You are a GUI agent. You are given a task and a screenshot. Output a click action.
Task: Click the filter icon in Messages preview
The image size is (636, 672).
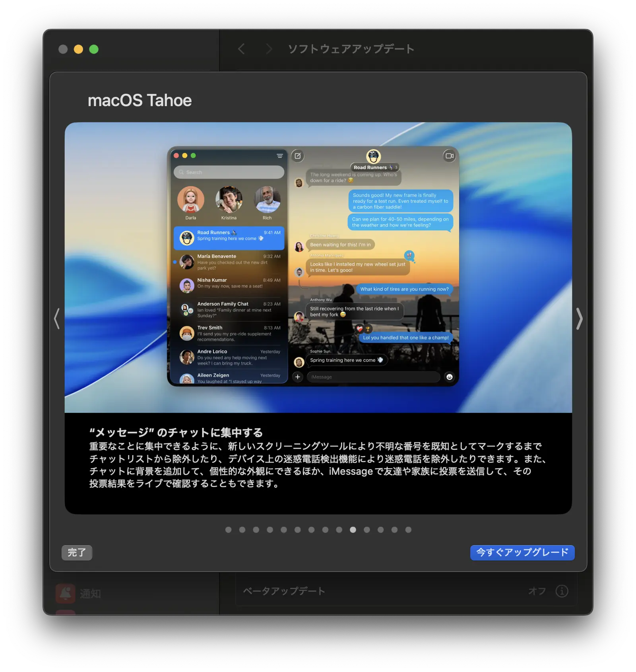point(280,156)
